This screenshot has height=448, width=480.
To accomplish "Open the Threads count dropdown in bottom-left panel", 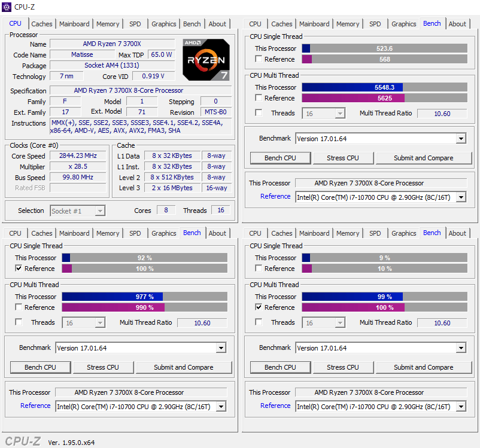I will tap(84, 322).
